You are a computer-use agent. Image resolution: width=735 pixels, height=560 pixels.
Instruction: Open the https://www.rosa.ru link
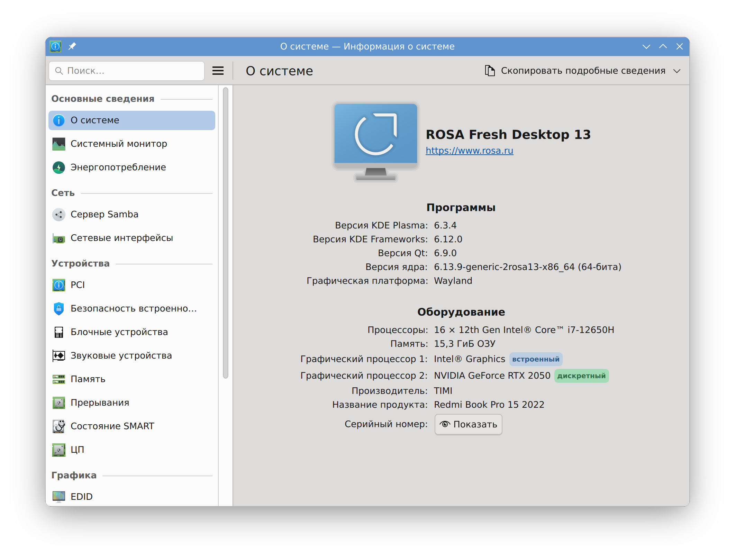click(469, 151)
